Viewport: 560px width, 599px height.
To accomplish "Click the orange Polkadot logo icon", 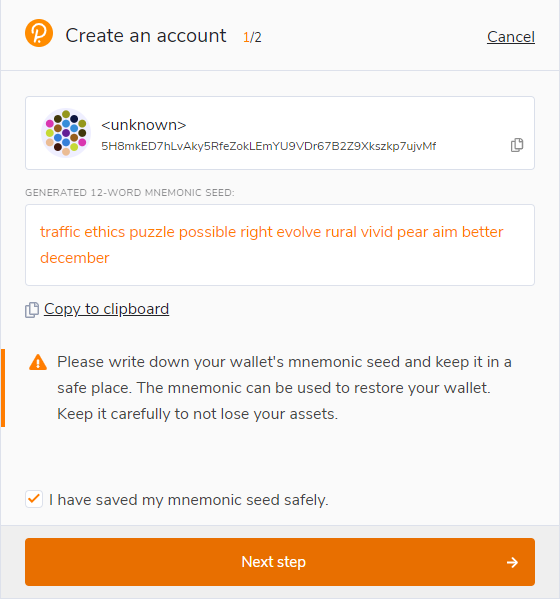I will coord(39,33).
